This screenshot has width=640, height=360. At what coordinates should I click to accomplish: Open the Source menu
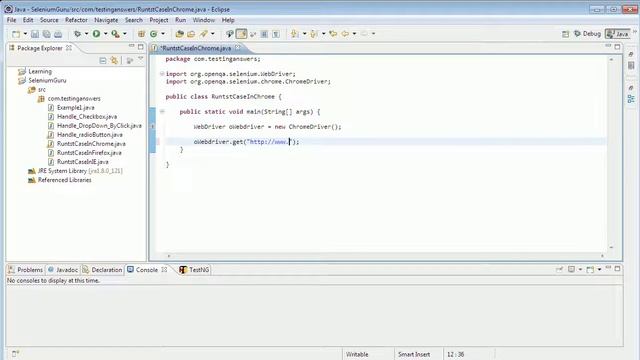(49, 20)
